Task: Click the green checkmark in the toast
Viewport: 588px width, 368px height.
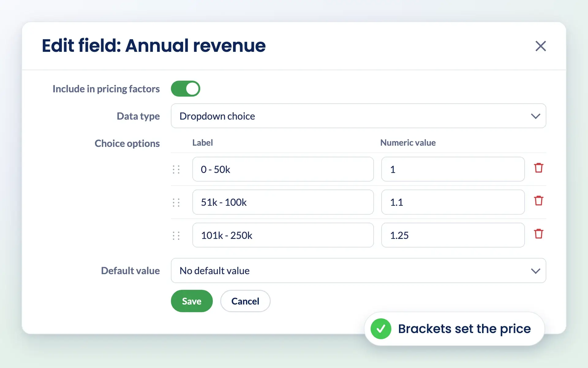Action: 381,329
